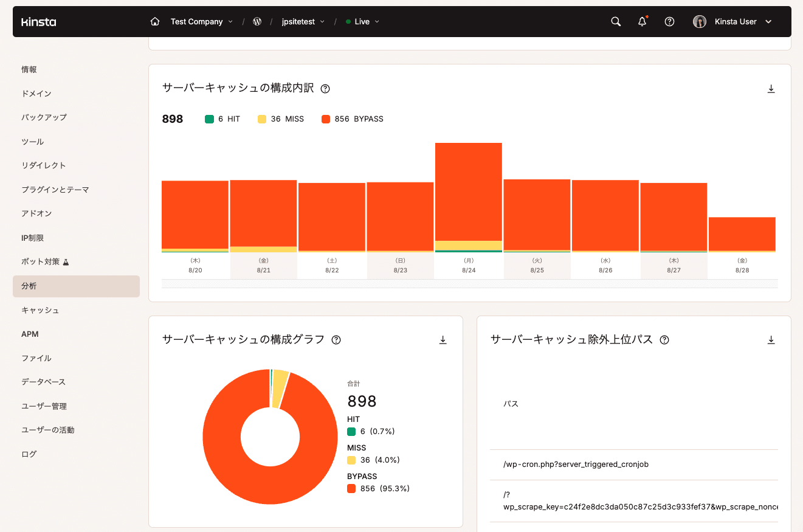Click the /wp-cron.php?server_triggered_cronjob path row
The width and height of the screenshot is (803, 532).
(633, 465)
